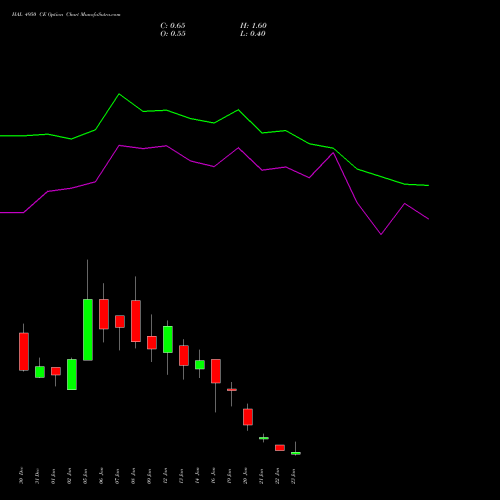The image size is (500, 500).
Task: Click the thin red candlestick above 19 Jan
Action: pyautogui.click(x=232, y=390)
